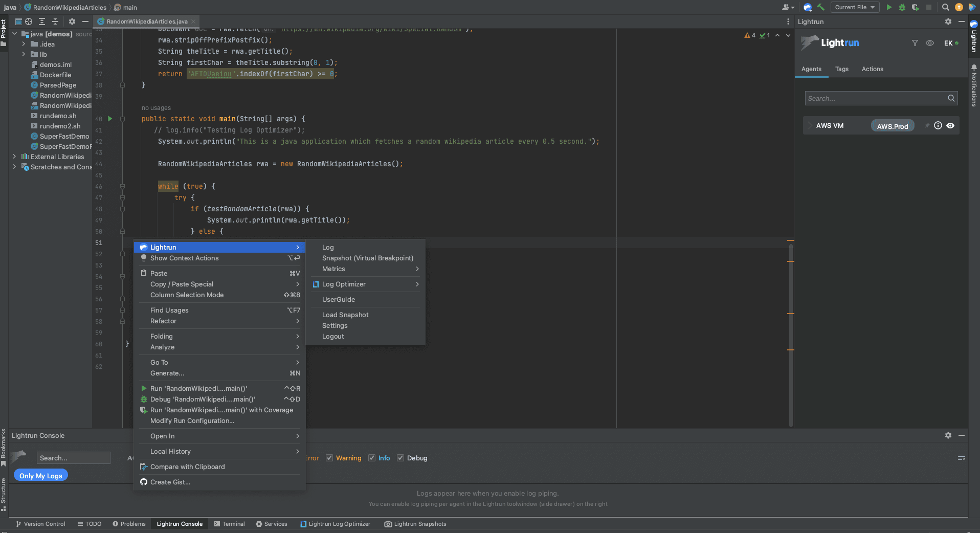Toggle the Warning log level checkbox
980x533 pixels.
pos(329,458)
